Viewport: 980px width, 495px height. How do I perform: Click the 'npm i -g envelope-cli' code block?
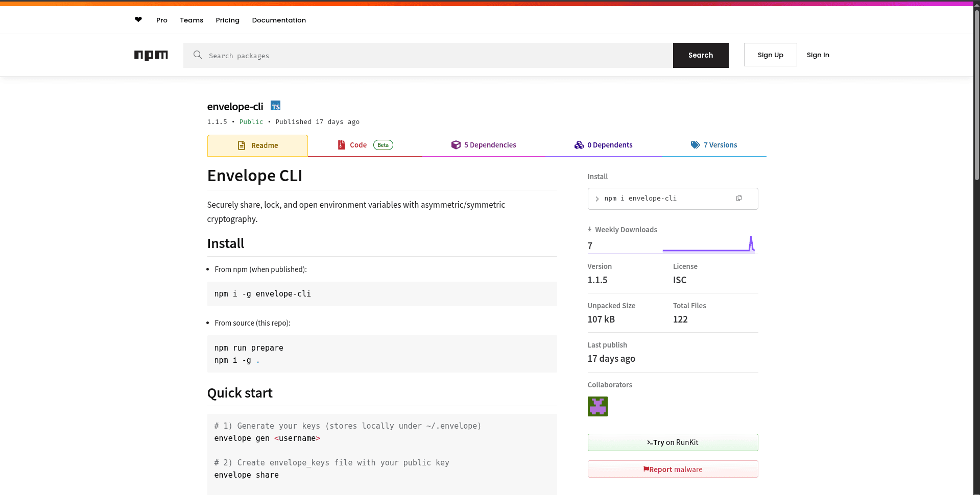click(382, 294)
